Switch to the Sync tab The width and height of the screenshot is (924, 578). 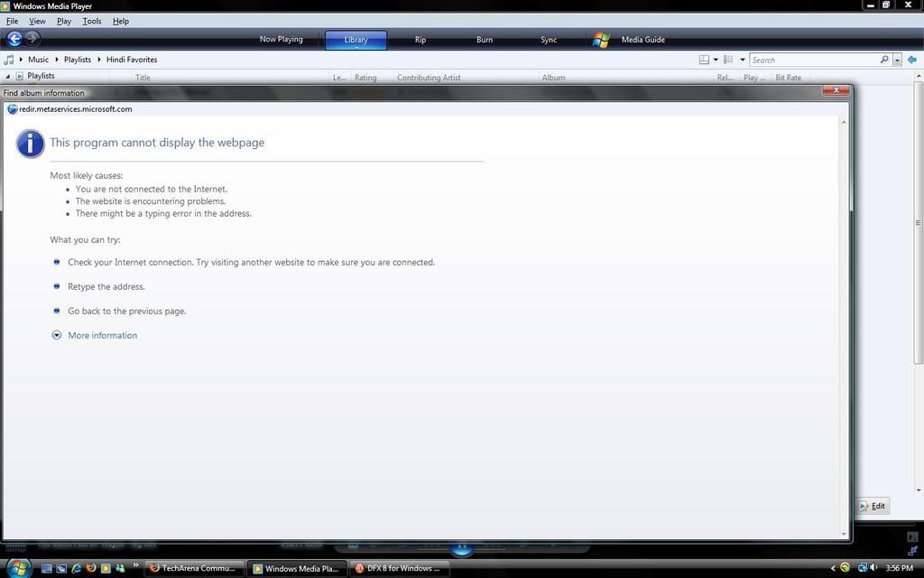coord(549,40)
